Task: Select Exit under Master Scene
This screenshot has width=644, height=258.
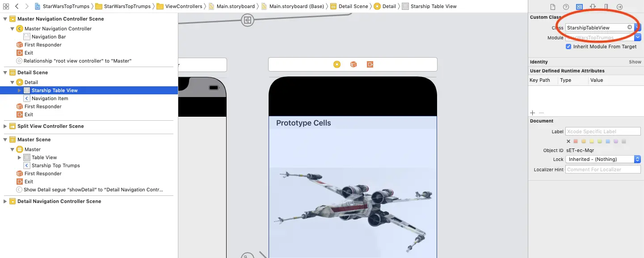Action: click(29, 182)
